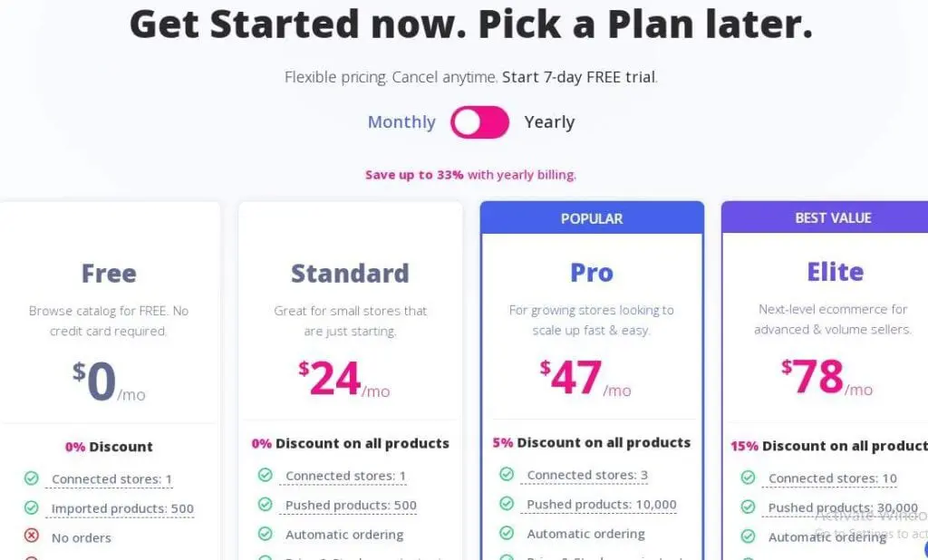Select the Monthly billing label
The height and width of the screenshot is (560, 928).
point(401,122)
